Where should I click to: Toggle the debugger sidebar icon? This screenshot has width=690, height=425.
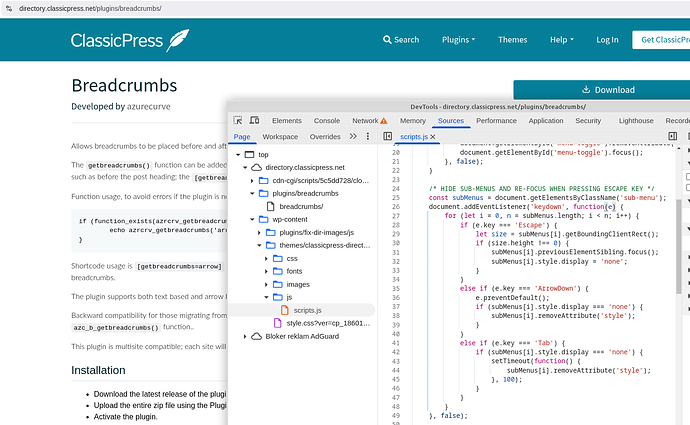pos(672,136)
